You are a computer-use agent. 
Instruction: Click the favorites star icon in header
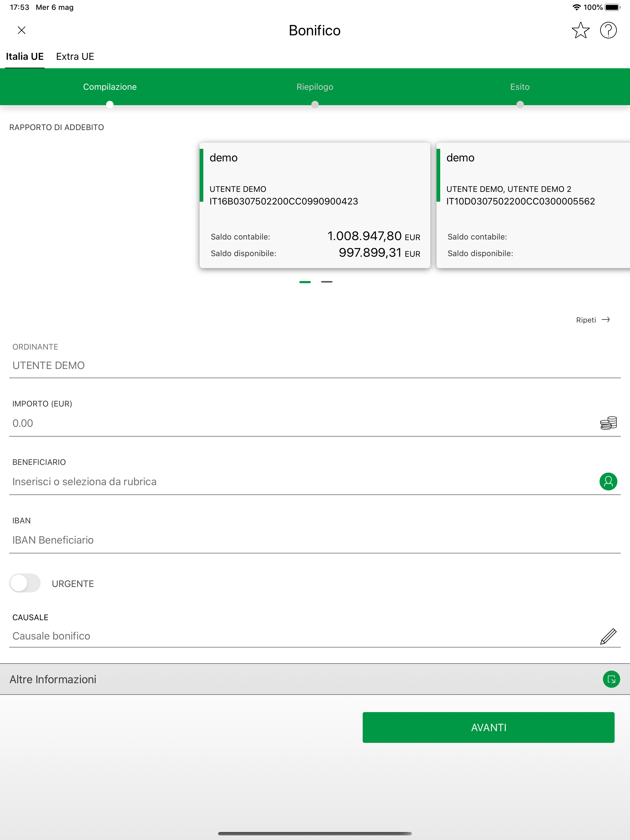pos(580,30)
